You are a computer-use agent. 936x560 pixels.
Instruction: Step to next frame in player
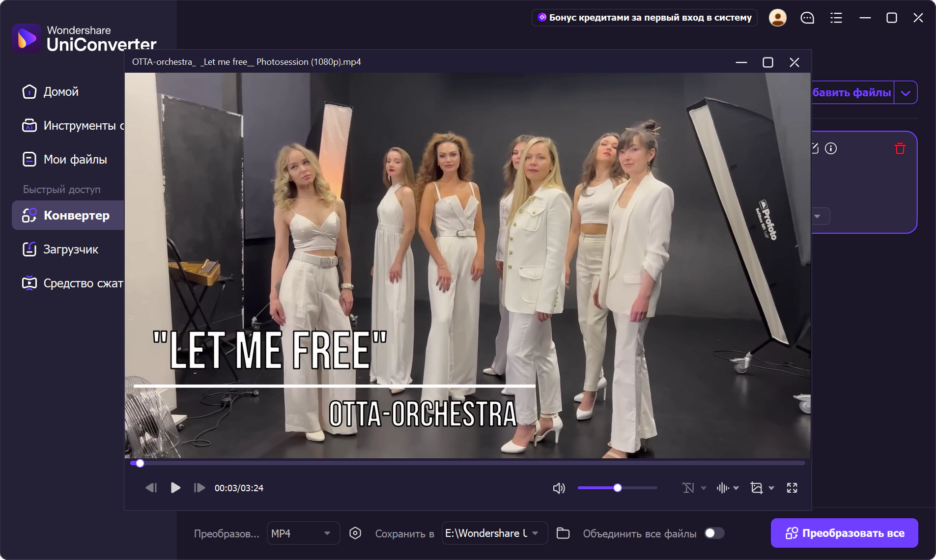pos(199,488)
